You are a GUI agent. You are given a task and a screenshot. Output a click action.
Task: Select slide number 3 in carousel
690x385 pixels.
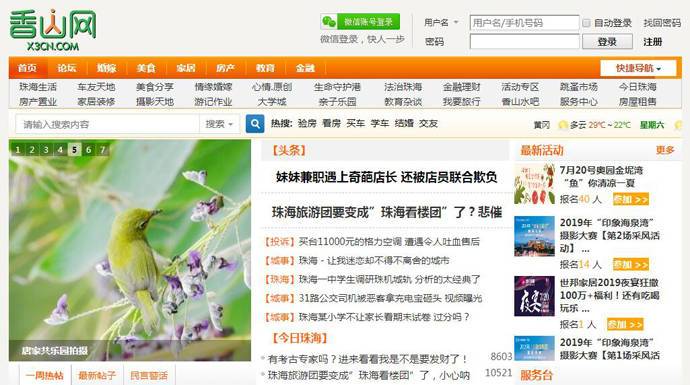[46, 150]
